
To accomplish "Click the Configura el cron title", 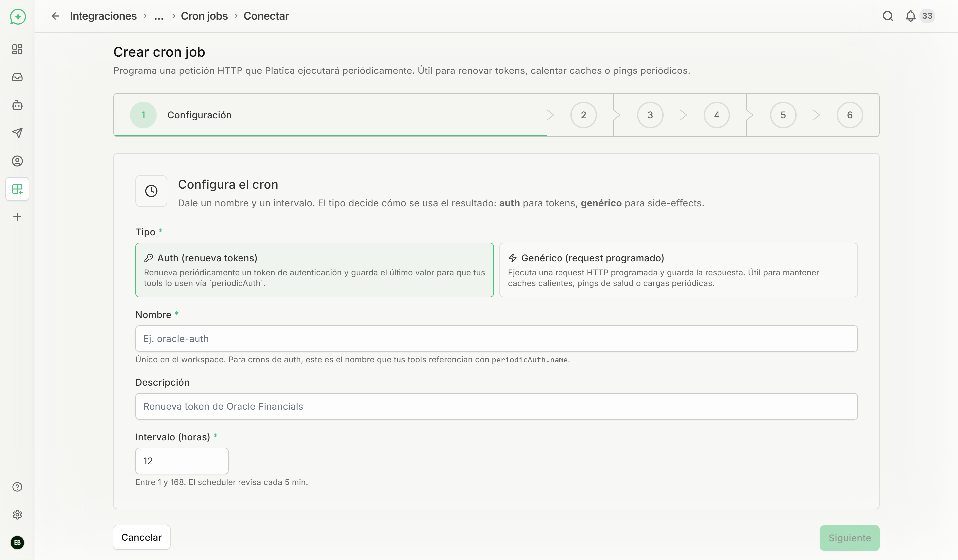I will click(228, 184).
